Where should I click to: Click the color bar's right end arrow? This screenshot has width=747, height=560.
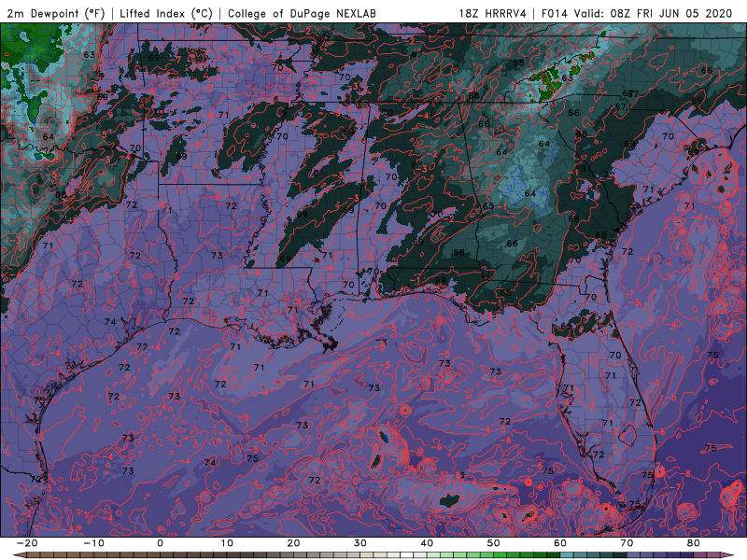726,554
